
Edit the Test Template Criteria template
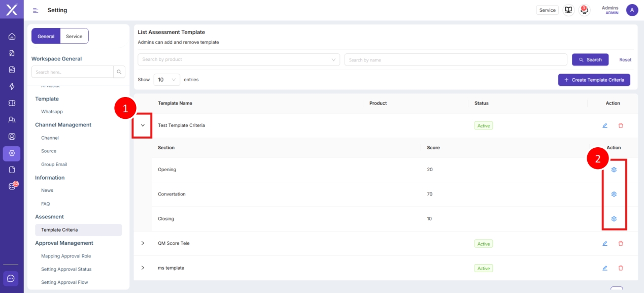[604, 125]
